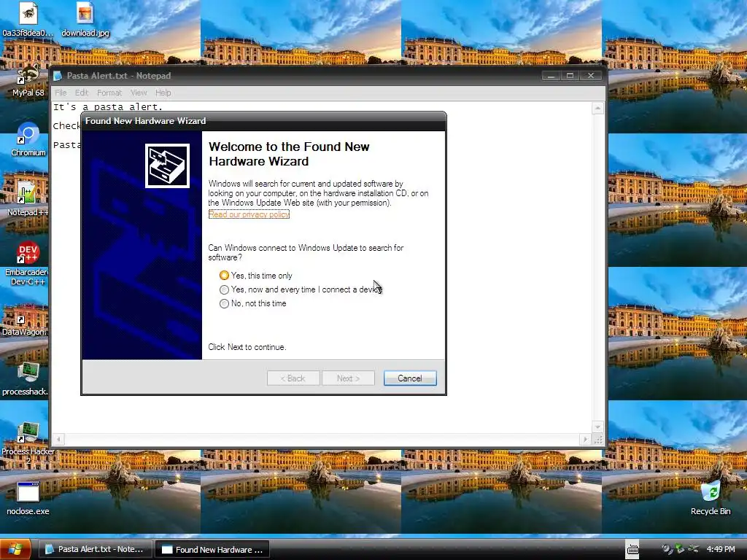
Task: Click the 'It's a pasta alert.' text line
Action: (108, 106)
